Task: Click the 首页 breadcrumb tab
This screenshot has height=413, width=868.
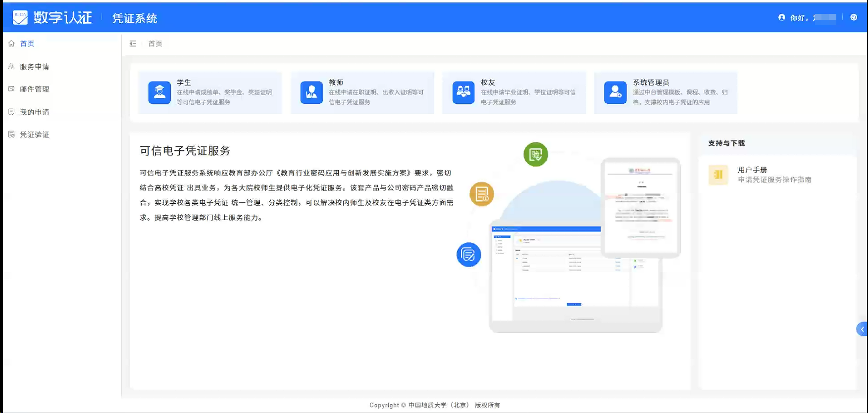Action: pyautogui.click(x=155, y=44)
